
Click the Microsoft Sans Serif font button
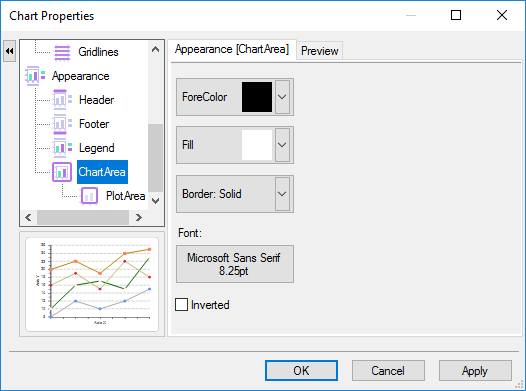pos(235,264)
